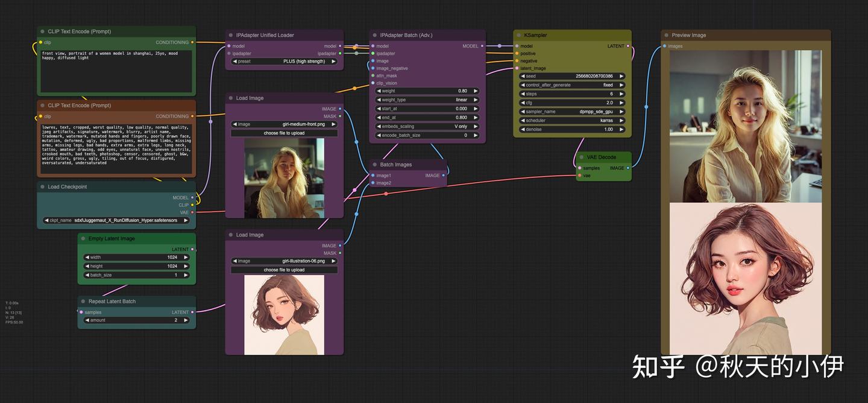
Task: Collapse the Load Image node with girl-medium-front.png
Action: pos(230,98)
